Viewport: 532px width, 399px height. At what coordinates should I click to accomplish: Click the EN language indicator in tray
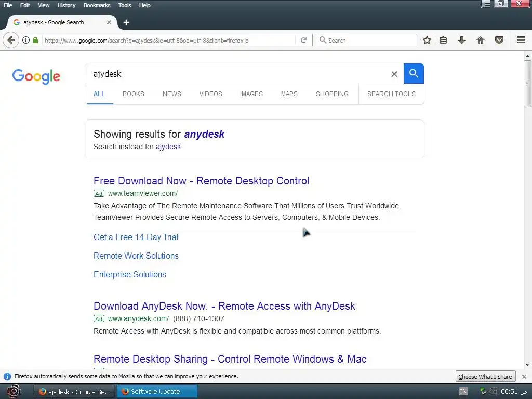point(463,391)
